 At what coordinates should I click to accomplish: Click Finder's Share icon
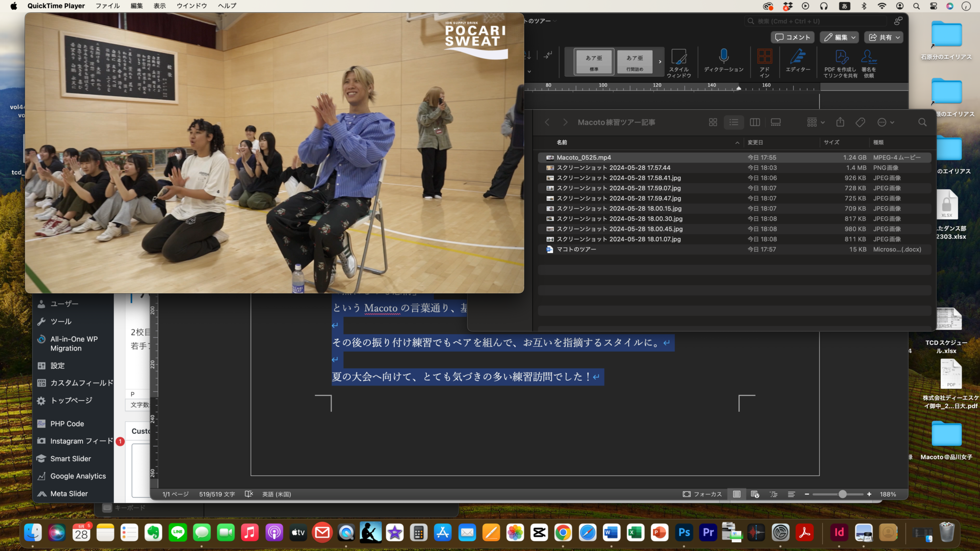(840, 122)
